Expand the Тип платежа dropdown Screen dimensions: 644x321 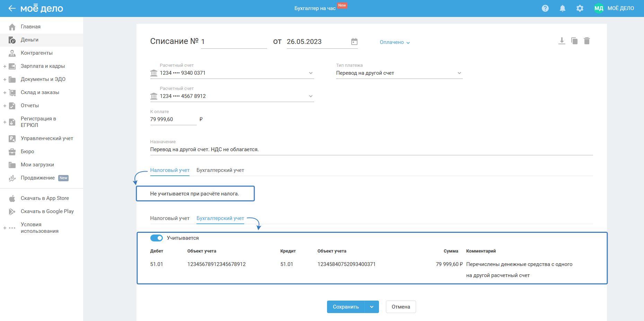click(x=459, y=73)
